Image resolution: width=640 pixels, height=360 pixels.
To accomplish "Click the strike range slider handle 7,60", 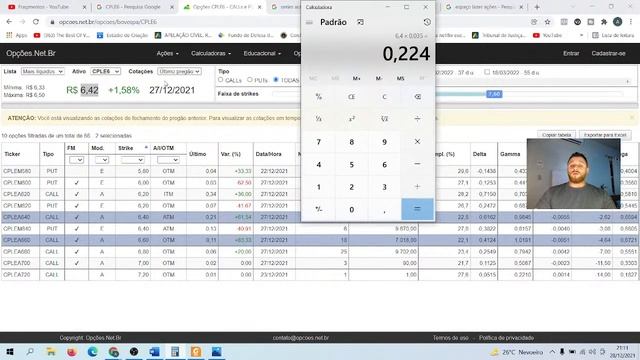I will (x=494, y=94).
